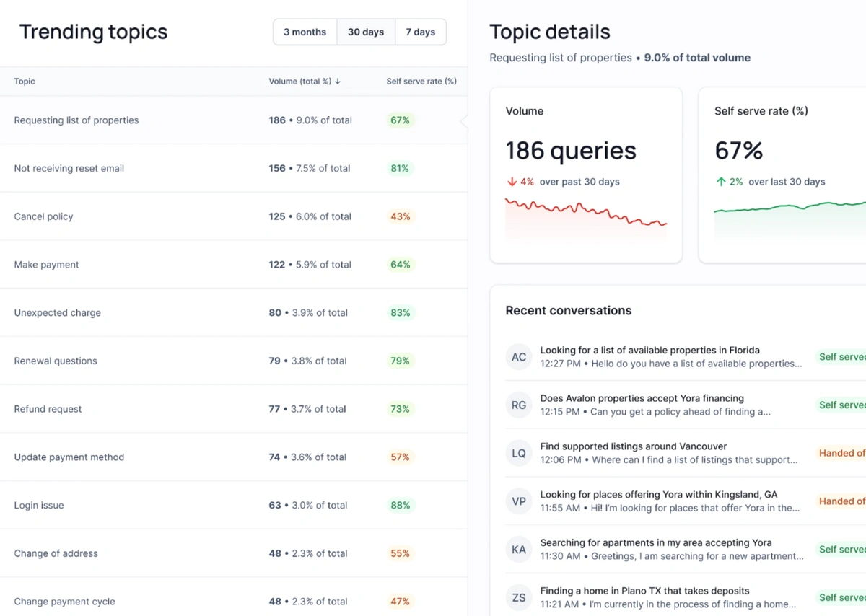Click the 9.0% of total volume subtitle
Image resolution: width=866 pixels, height=616 pixels.
pos(697,58)
